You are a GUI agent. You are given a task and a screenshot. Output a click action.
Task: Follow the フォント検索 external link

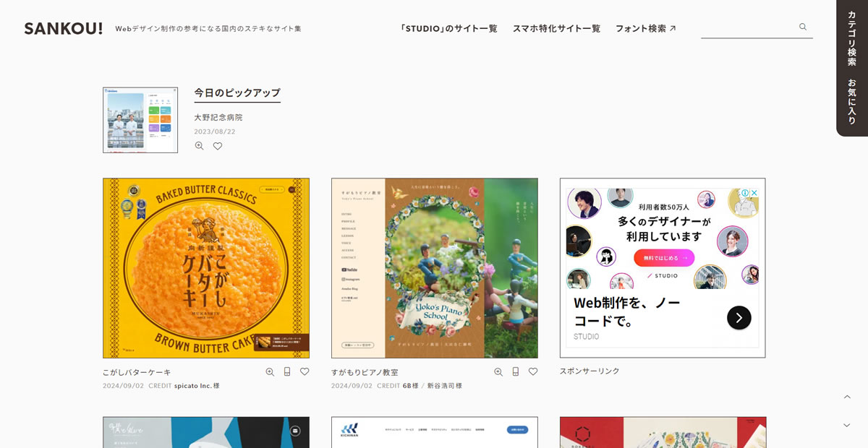pos(646,28)
